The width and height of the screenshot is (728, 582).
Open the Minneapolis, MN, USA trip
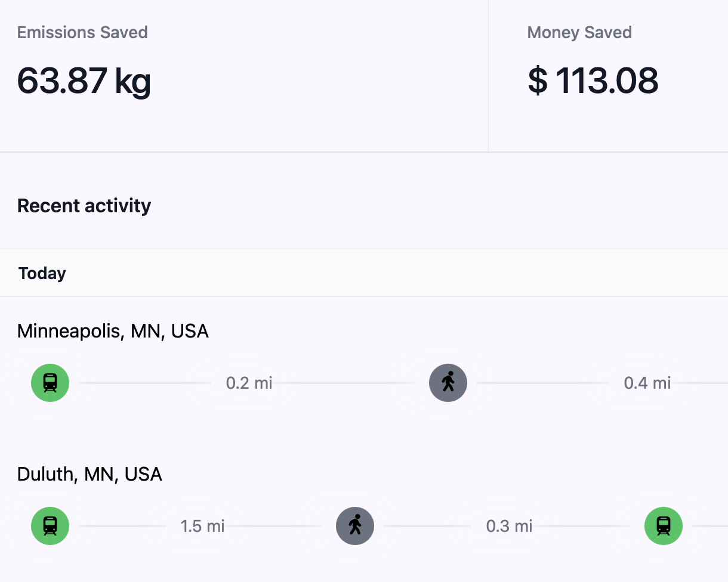(113, 331)
